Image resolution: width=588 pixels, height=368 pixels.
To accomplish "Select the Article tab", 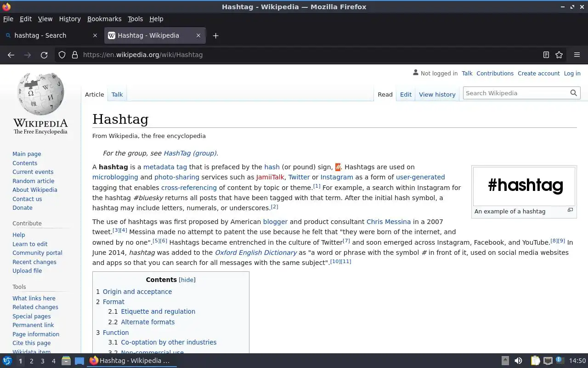I will pyautogui.click(x=95, y=94).
